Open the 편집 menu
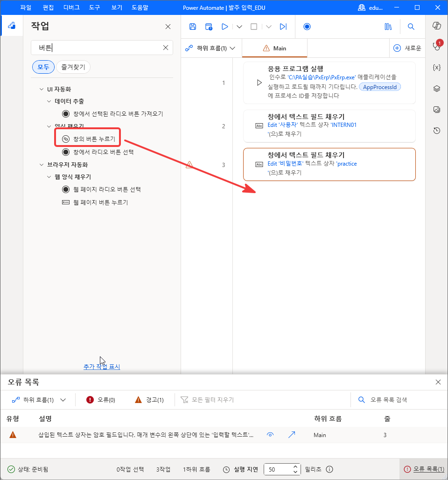Viewport: 448px width, 480px height. [x=48, y=7]
